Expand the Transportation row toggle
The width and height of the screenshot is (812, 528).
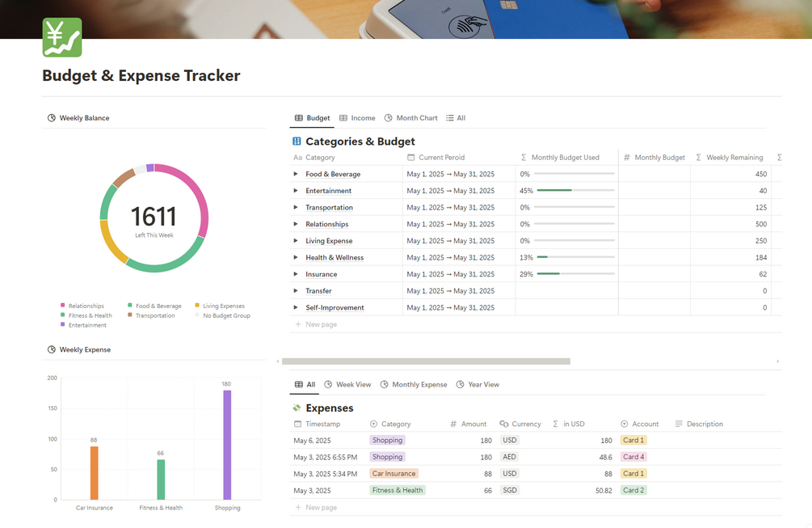coord(296,207)
